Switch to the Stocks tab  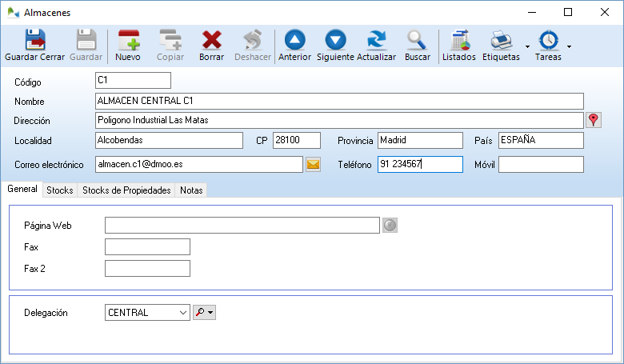60,190
